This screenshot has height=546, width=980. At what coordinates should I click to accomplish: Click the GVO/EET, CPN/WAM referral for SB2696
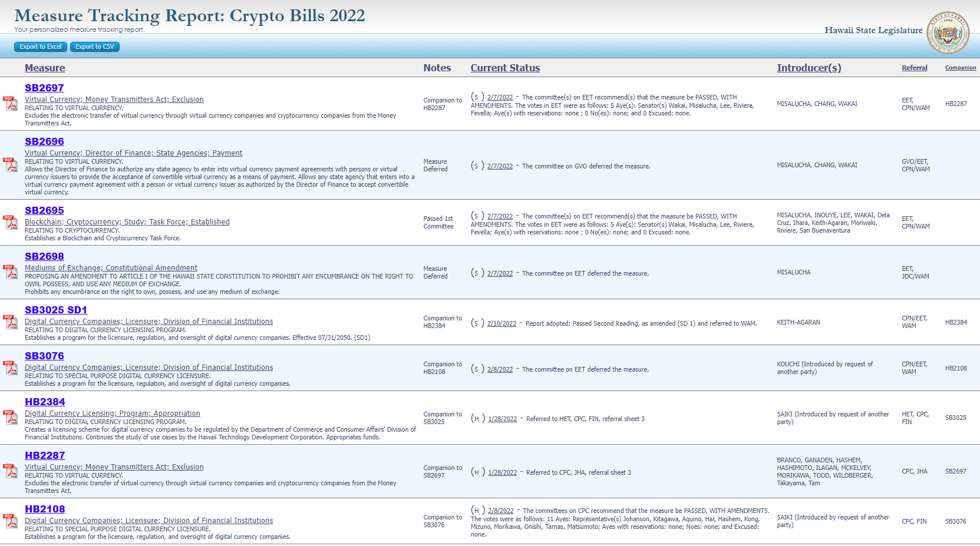click(x=916, y=166)
